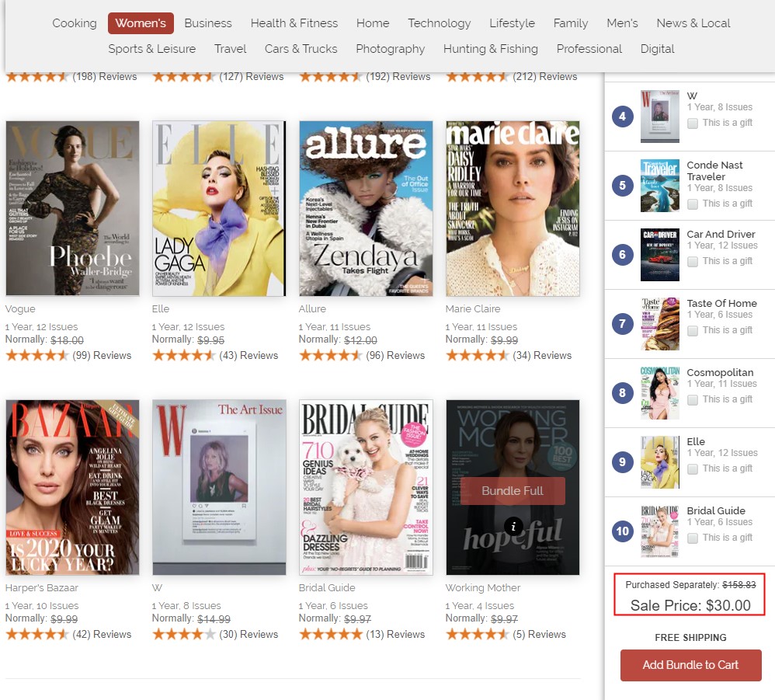Go to Health & Fitness magazines

tap(294, 23)
